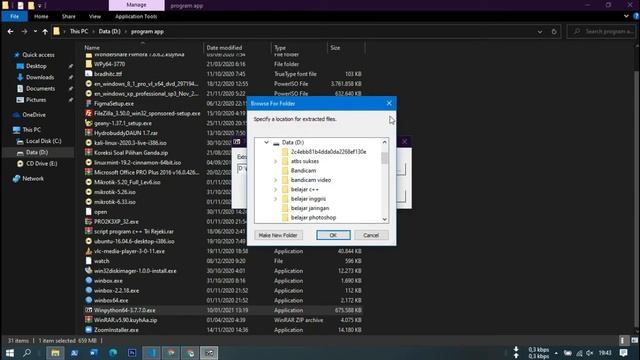Open Microsoft Edge on the taskbar
640x360 pixels.
[113, 353]
